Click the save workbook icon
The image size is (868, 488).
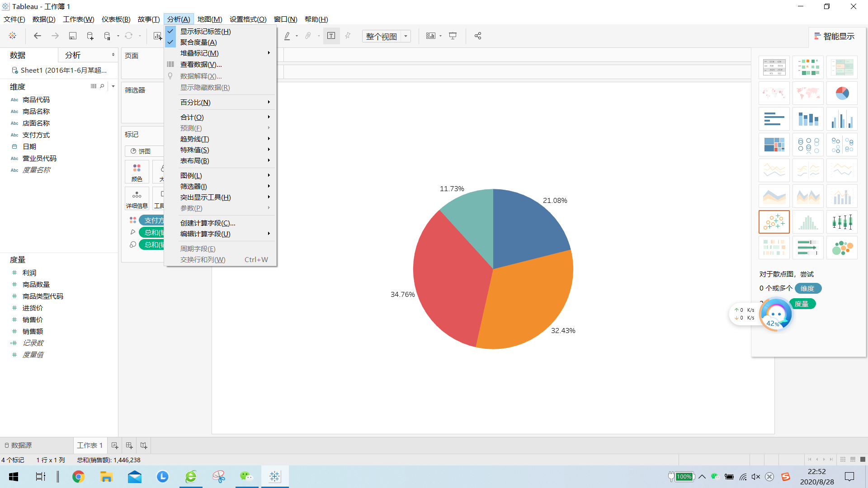pos(72,36)
